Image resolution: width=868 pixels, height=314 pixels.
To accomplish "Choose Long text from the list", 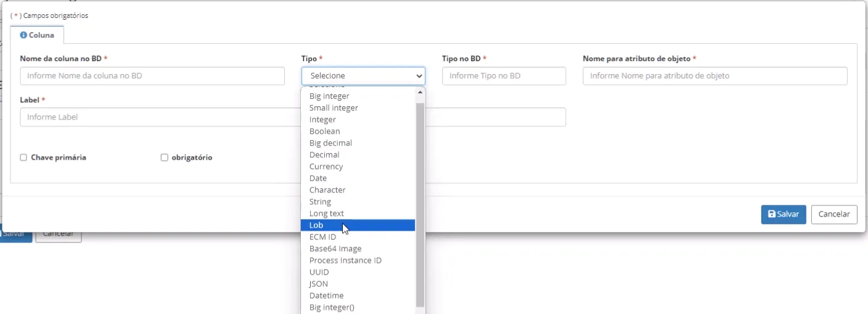I will pyautogui.click(x=358, y=213).
